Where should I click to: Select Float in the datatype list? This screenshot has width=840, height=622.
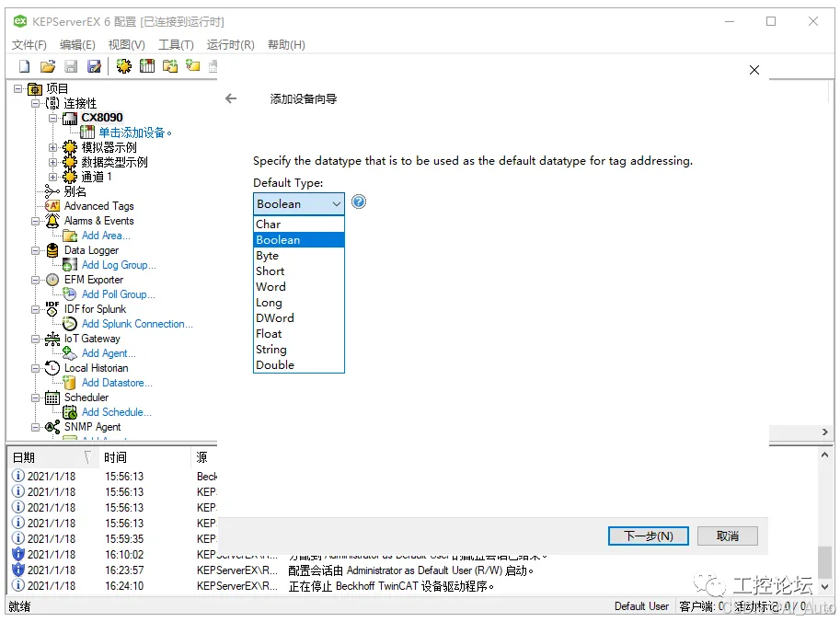click(x=299, y=334)
